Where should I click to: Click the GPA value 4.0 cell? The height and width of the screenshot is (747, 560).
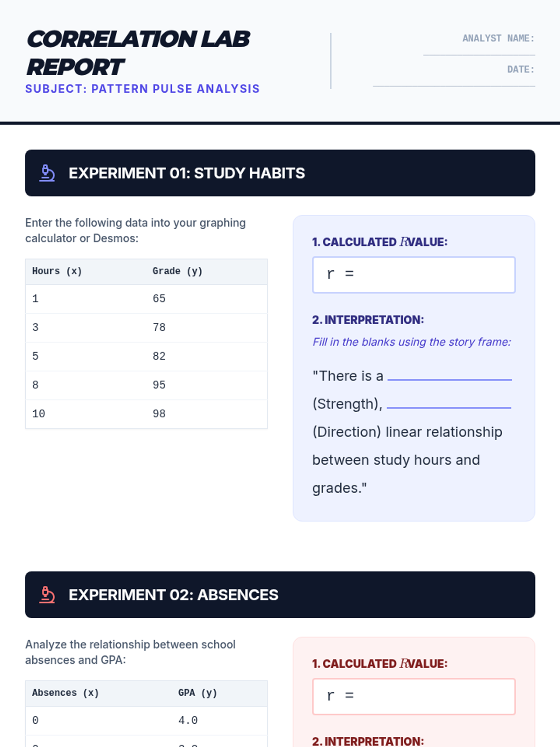[188, 721]
